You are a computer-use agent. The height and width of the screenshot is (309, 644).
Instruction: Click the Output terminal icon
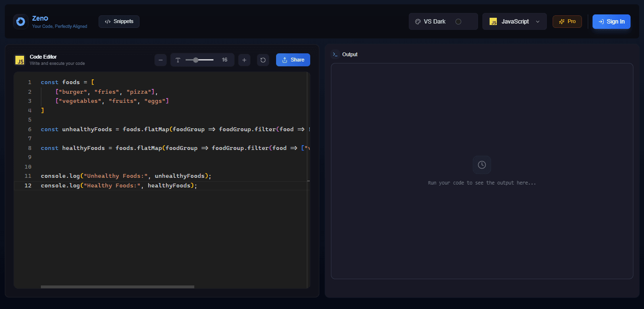pyautogui.click(x=335, y=54)
